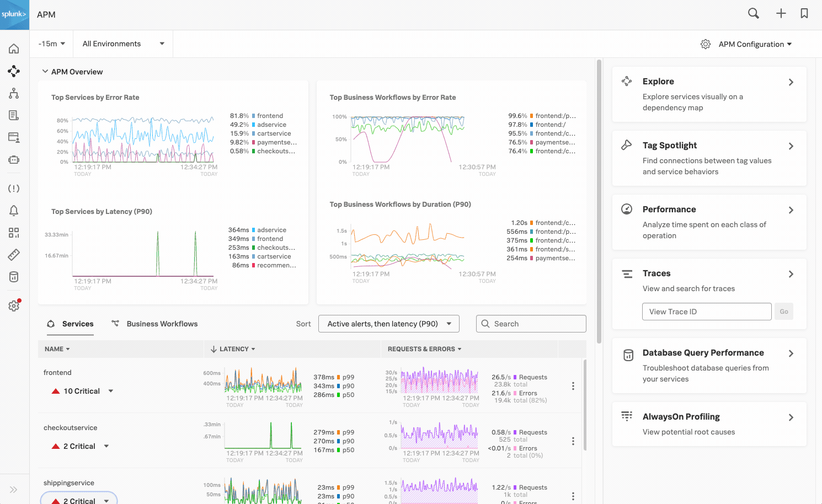Click the Database Query Performance icon
Viewport: 822px width, 504px height.
click(628, 355)
